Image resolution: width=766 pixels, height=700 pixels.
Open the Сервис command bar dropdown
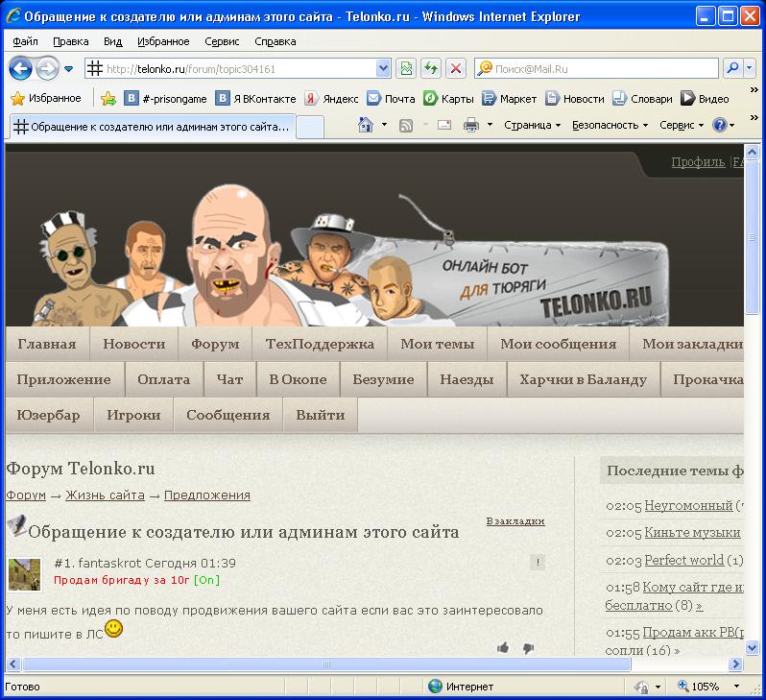pyautogui.click(x=682, y=125)
